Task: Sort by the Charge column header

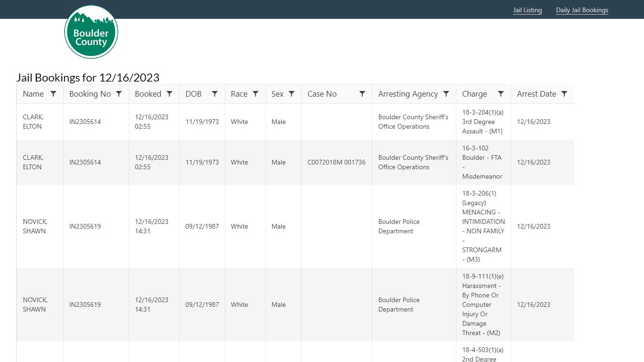Action: pos(475,94)
